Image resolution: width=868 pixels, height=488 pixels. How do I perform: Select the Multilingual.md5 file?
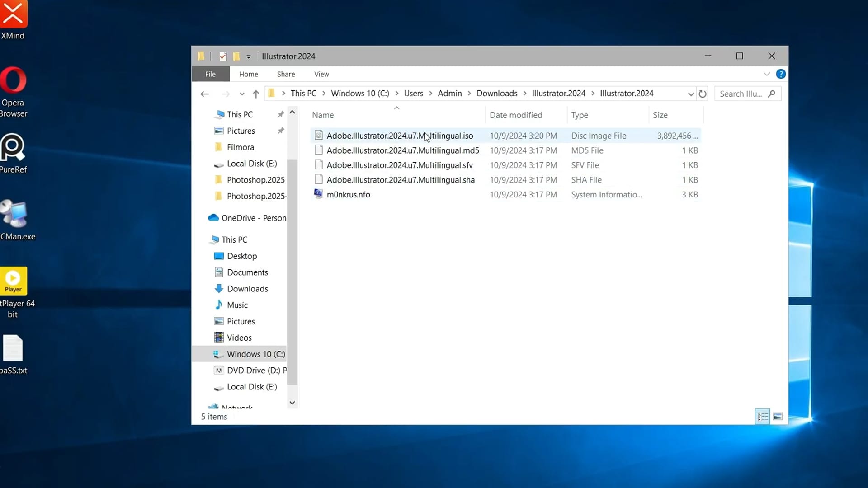coord(505,150)
